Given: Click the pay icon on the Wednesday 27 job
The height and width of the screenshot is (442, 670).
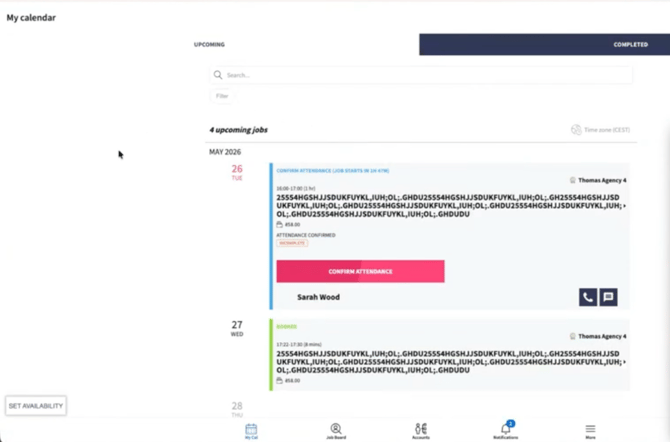Looking at the screenshot, I should pos(279,380).
